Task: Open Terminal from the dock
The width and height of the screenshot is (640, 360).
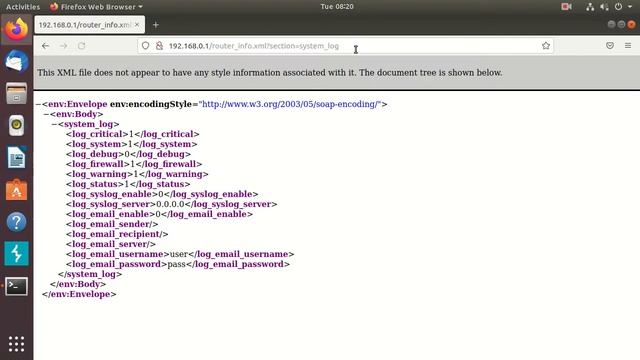Action: 16,286
